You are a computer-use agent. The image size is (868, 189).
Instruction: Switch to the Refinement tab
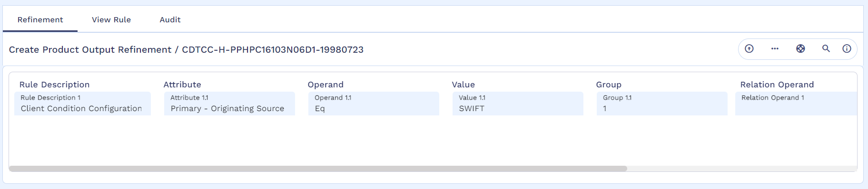pos(40,19)
